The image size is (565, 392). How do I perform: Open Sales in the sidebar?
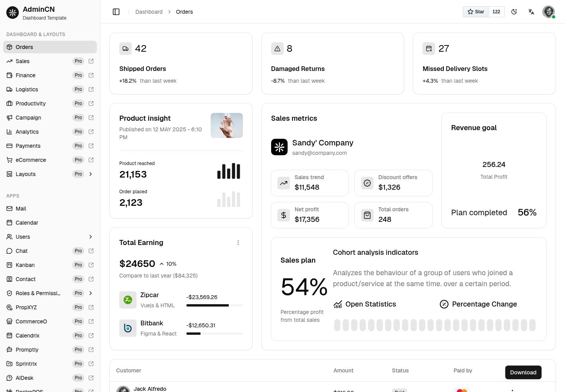(50, 61)
